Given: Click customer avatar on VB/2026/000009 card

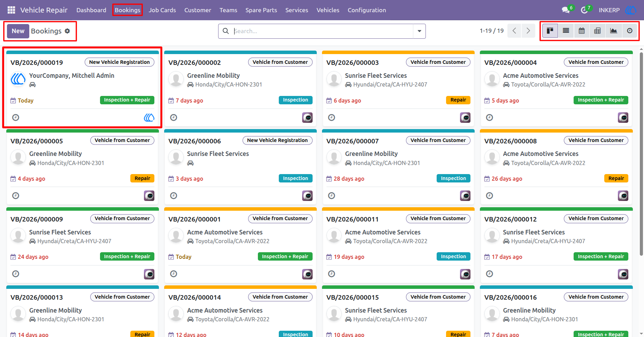Looking at the screenshot, I should click(18, 236).
